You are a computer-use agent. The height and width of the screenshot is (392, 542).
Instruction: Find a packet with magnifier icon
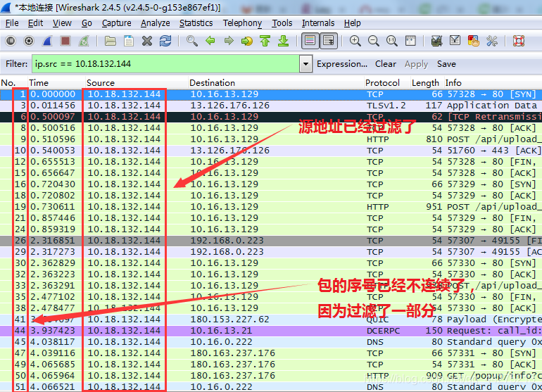click(x=192, y=41)
